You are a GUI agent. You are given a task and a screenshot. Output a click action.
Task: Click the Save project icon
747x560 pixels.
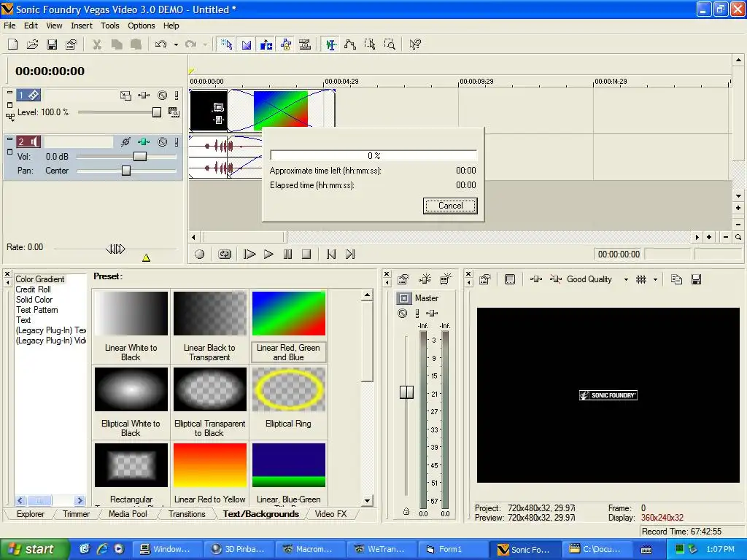tap(52, 44)
